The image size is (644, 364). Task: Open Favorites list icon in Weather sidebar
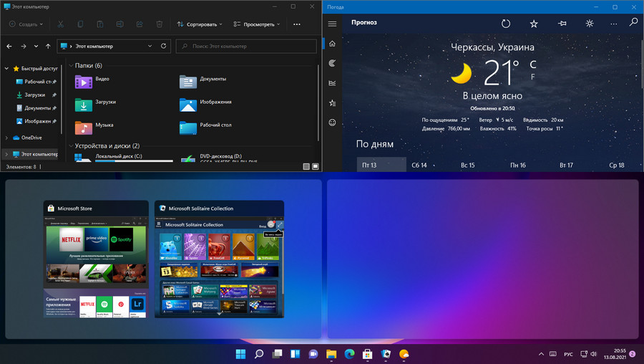coord(332,103)
